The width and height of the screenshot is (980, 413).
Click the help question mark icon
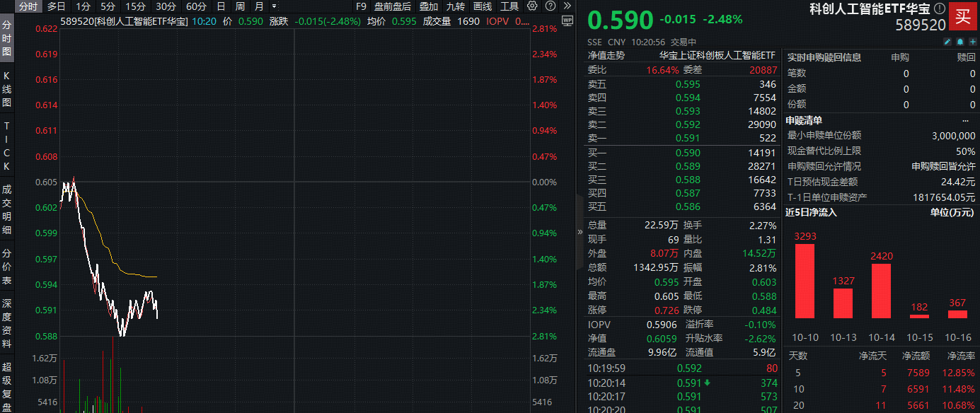[550, 6]
